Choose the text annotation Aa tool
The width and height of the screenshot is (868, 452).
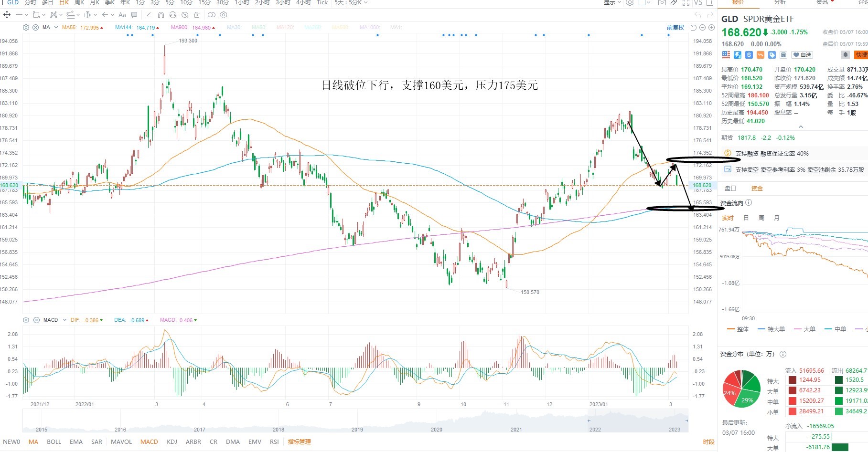pos(122,15)
